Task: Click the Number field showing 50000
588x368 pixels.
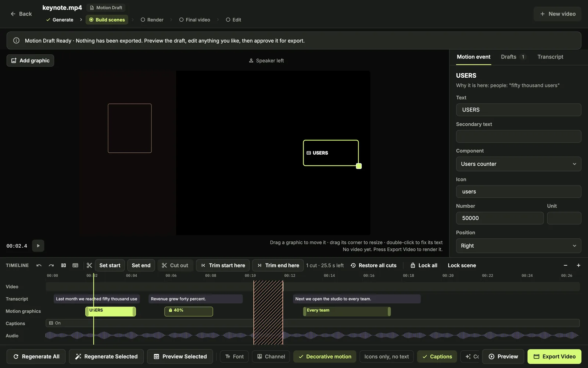Action: (x=500, y=218)
